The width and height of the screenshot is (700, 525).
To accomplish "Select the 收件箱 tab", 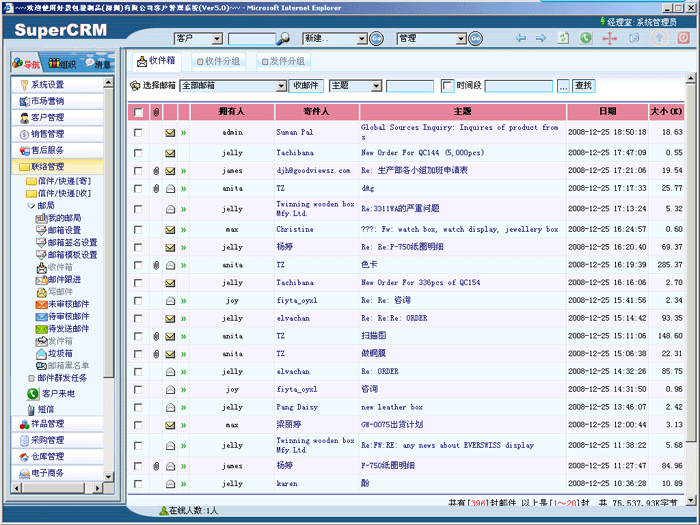I will 156,61.
